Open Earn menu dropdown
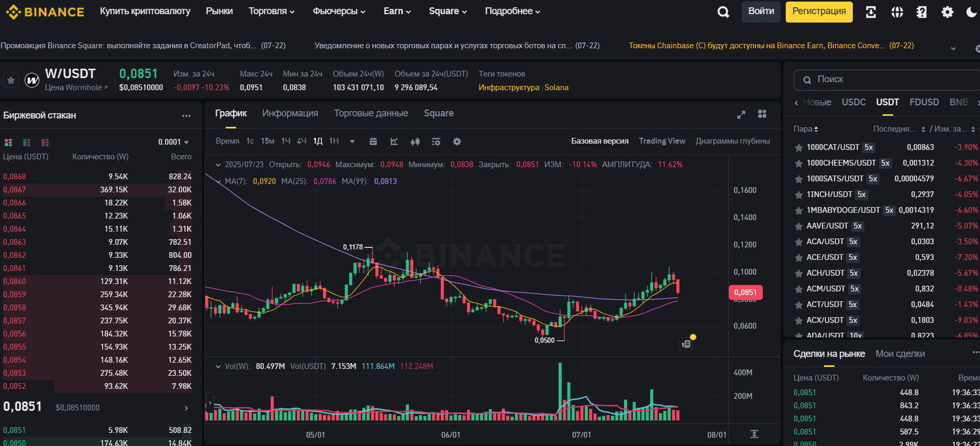Viewport: 980px width, 446px height. [397, 11]
